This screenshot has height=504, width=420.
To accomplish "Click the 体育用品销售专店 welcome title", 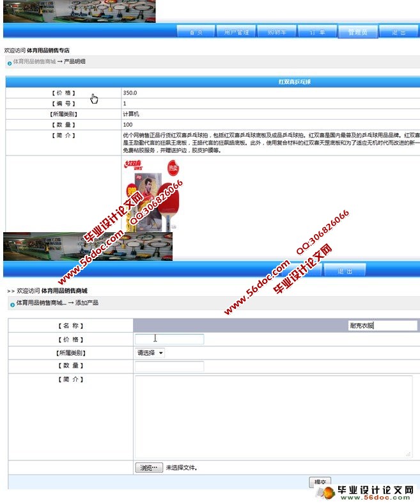I will [x=48, y=51].
